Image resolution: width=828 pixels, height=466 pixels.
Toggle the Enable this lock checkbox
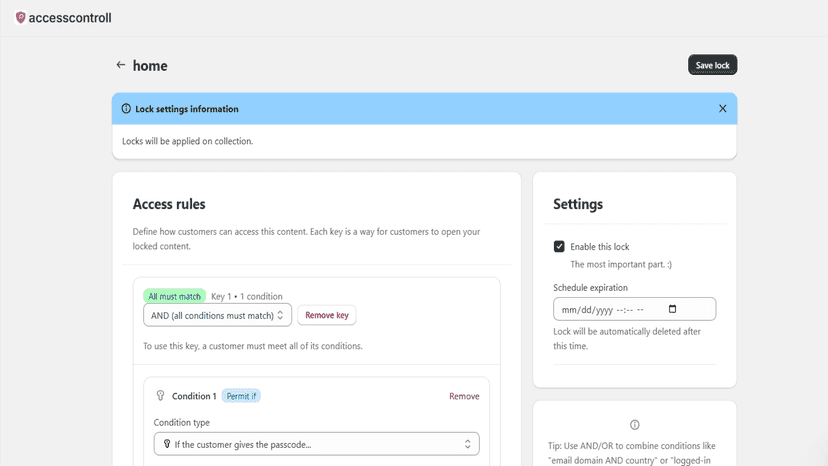pos(559,247)
